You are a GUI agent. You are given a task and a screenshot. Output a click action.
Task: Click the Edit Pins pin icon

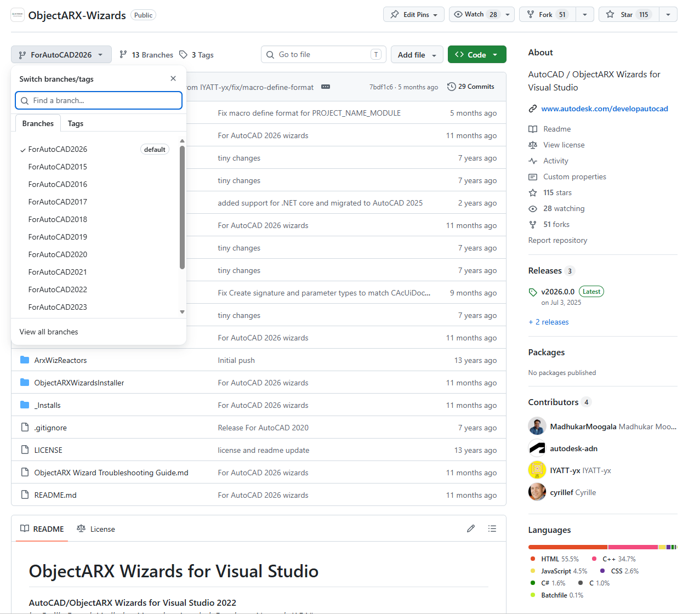(x=395, y=15)
